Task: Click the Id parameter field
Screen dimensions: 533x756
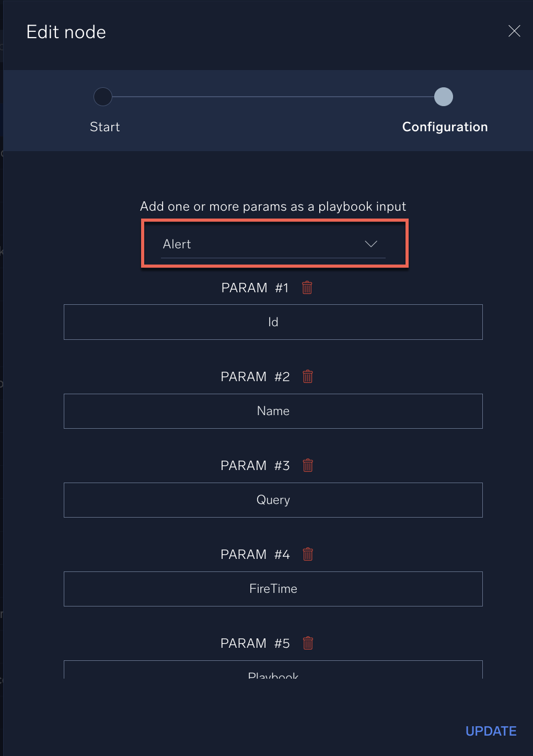Action: click(273, 322)
